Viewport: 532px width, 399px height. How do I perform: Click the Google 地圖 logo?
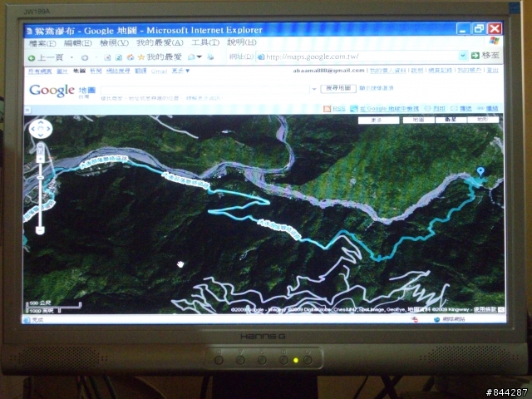point(62,91)
